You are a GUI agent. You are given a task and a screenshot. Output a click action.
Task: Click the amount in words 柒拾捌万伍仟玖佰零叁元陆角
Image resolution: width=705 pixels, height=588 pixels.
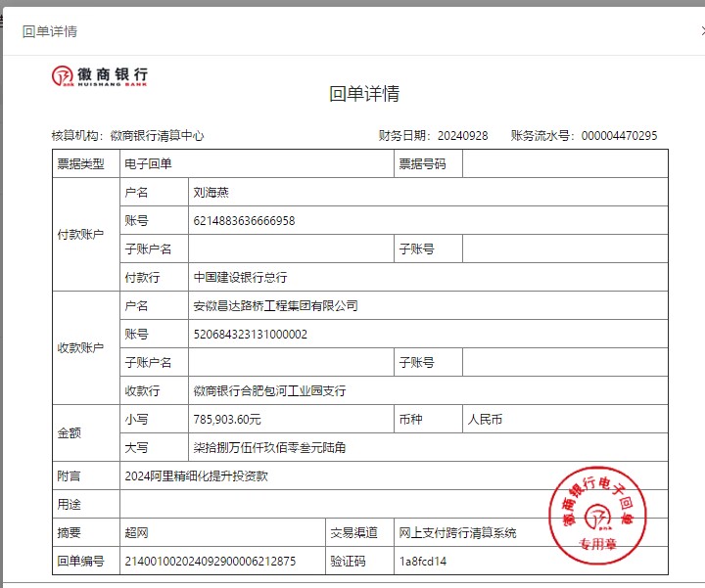tap(269, 448)
